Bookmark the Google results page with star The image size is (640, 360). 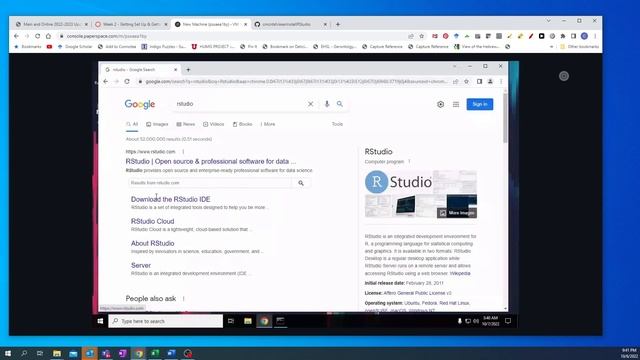(x=467, y=82)
